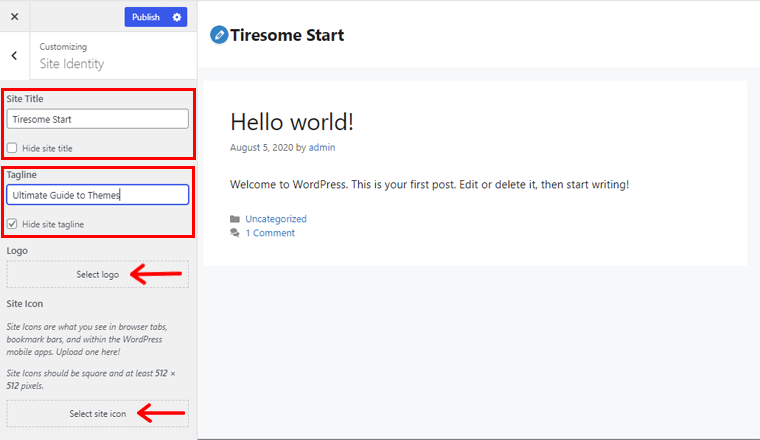The width and height of the screenshot is (760, 440).
Task: Click the folder category icon
Action: 235,219
